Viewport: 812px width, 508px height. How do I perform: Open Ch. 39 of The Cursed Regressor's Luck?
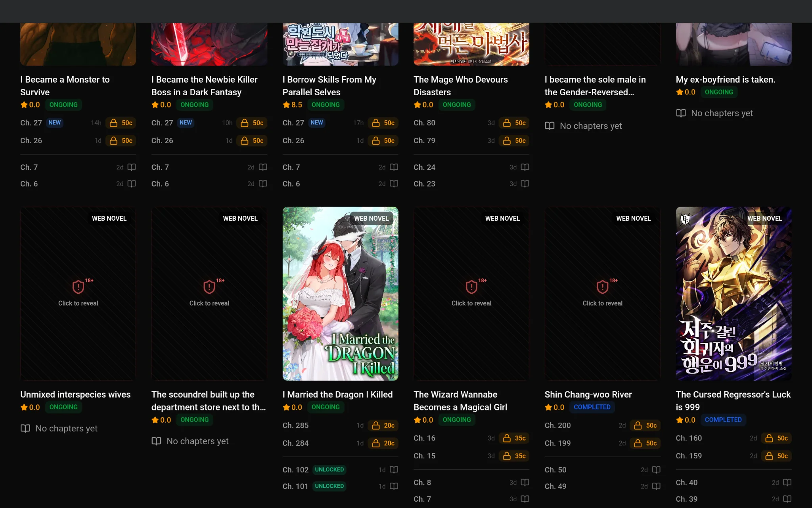(733, 499)
